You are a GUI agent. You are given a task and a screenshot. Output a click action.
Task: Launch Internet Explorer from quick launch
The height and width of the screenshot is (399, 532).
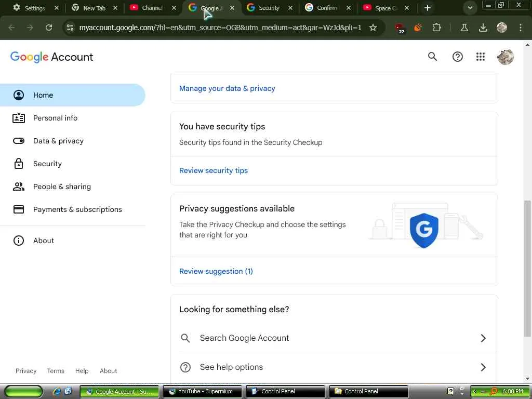[x=57, y=392]
